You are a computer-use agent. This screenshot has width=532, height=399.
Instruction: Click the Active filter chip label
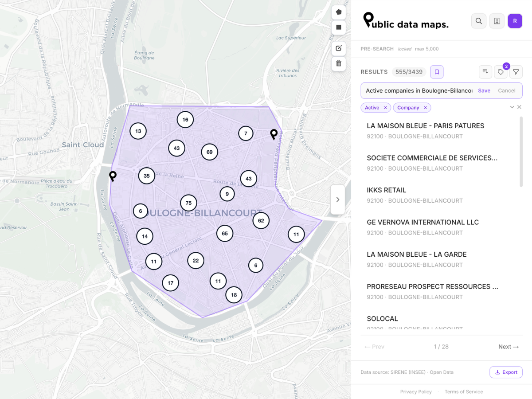(372, 108)
